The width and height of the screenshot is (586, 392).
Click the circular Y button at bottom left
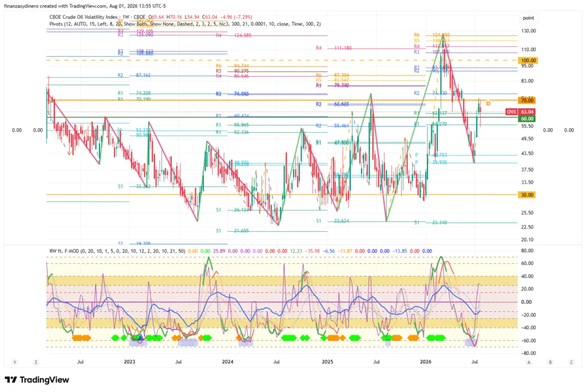pos(15,362)
